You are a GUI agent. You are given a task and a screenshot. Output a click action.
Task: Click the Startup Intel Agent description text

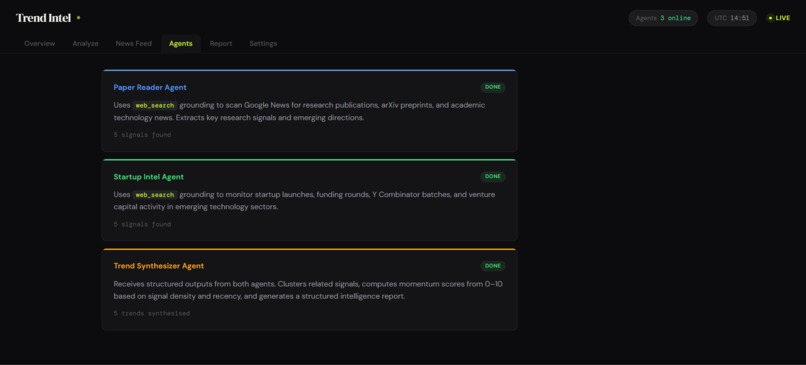click(304, 200)
